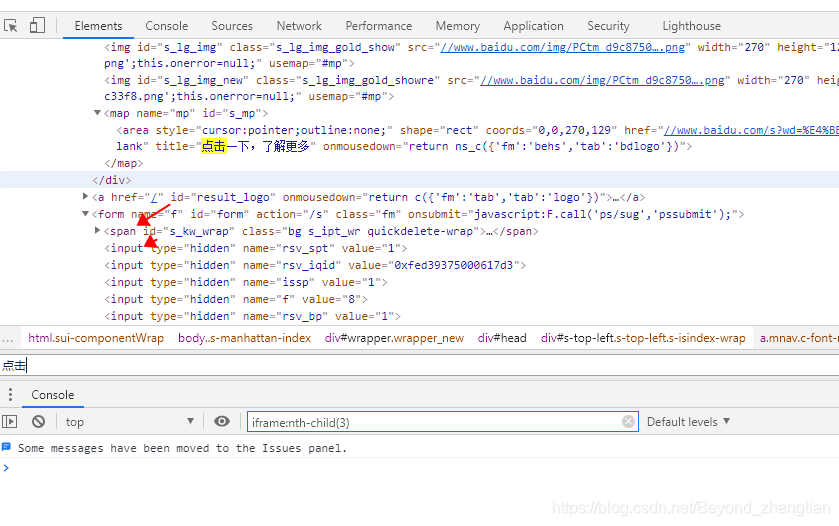The image size is (839, 526).
Task: Open the Default levels dropdown
Action: coord(688,422)
